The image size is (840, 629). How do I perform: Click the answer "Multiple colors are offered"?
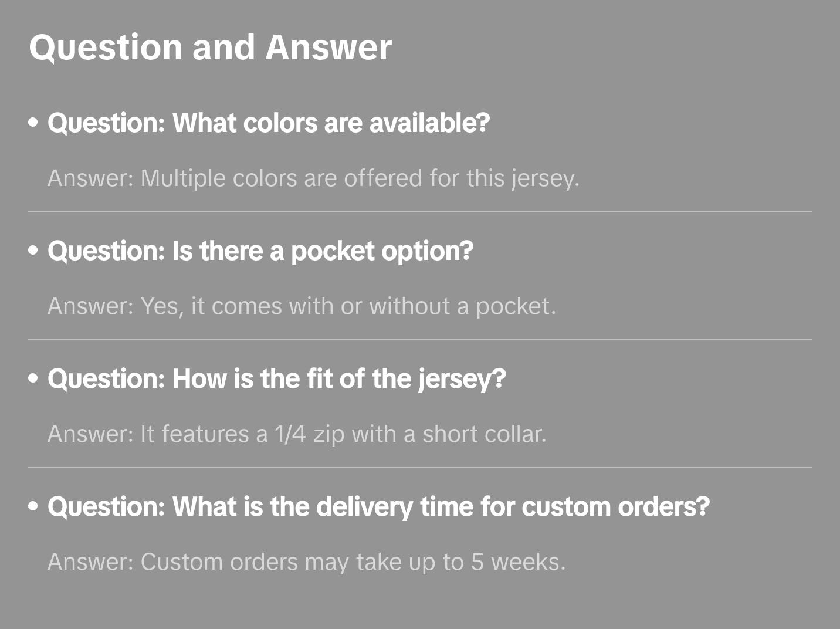click(313, 178)
